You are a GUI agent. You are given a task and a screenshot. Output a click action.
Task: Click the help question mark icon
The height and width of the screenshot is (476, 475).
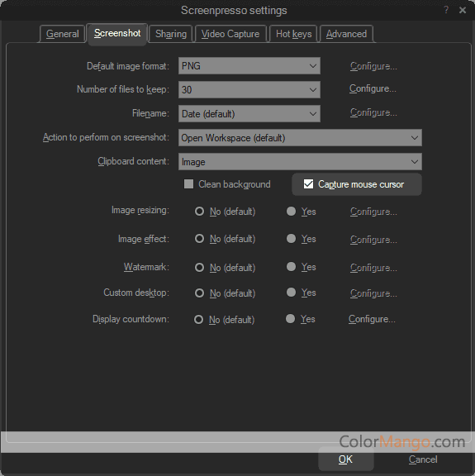446,10
